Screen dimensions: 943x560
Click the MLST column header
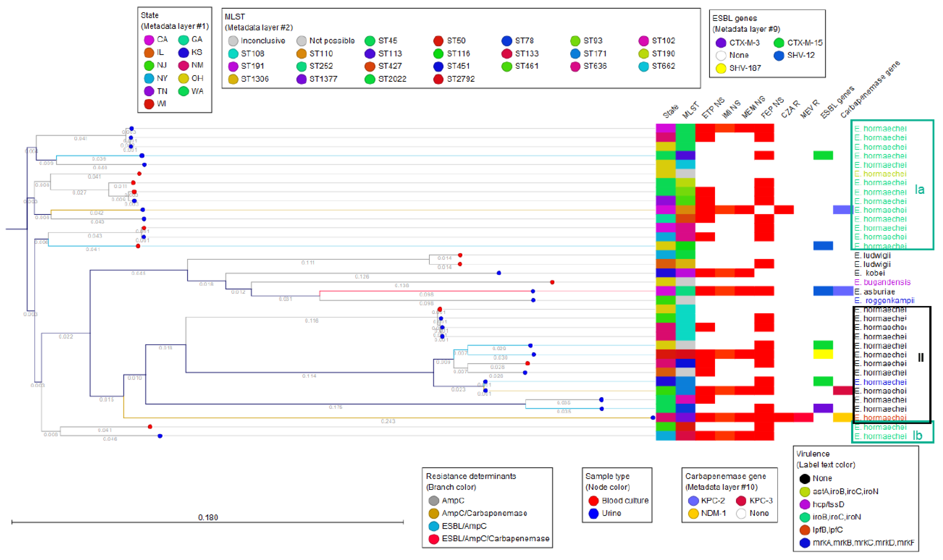click(x=691, y=111)
